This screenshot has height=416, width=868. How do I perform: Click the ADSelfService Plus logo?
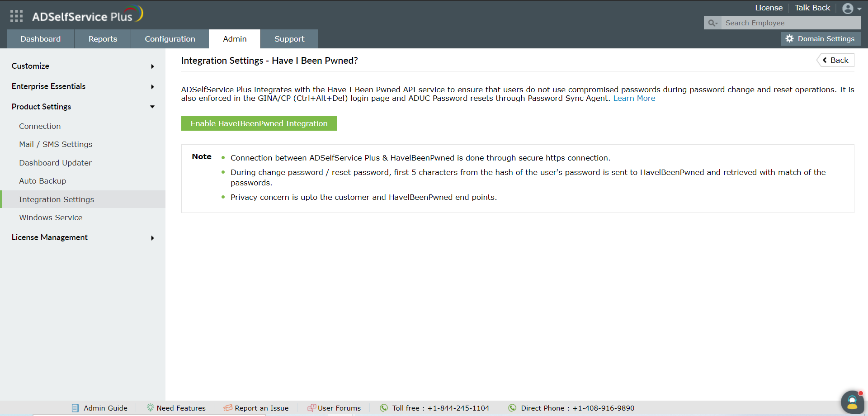88,14
